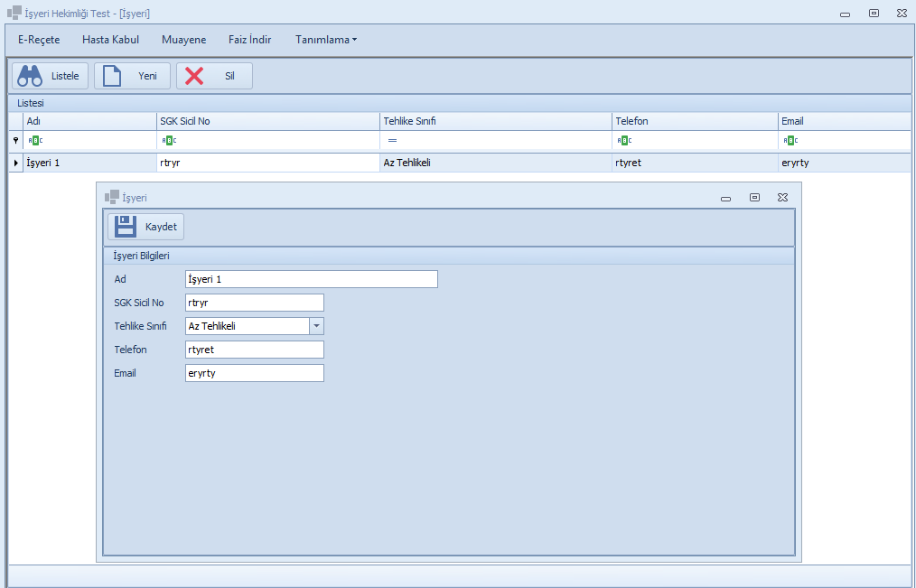Click the binoculars Listele icon
This screenshot has height=588, width=916.
click(30, 76)
